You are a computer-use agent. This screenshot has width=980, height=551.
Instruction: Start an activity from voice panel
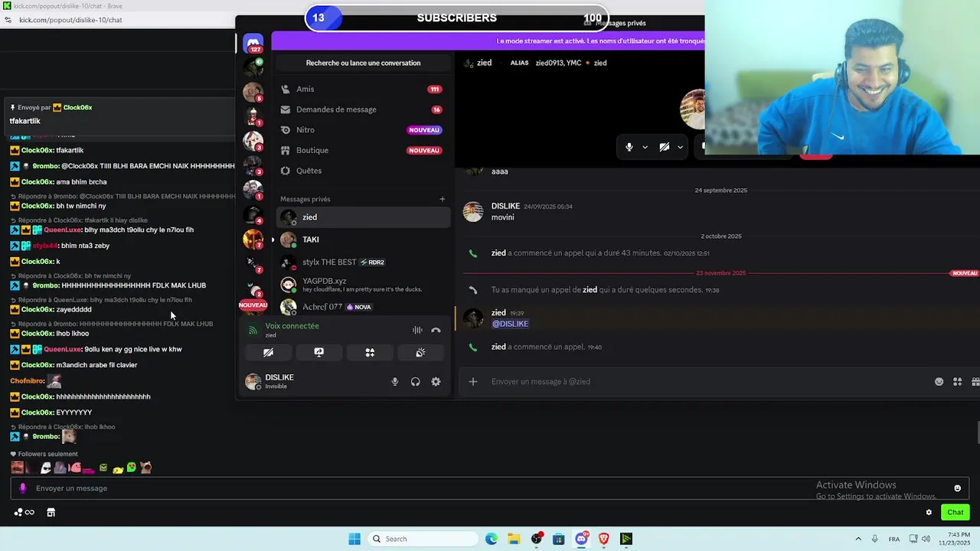tap(370, 352)
